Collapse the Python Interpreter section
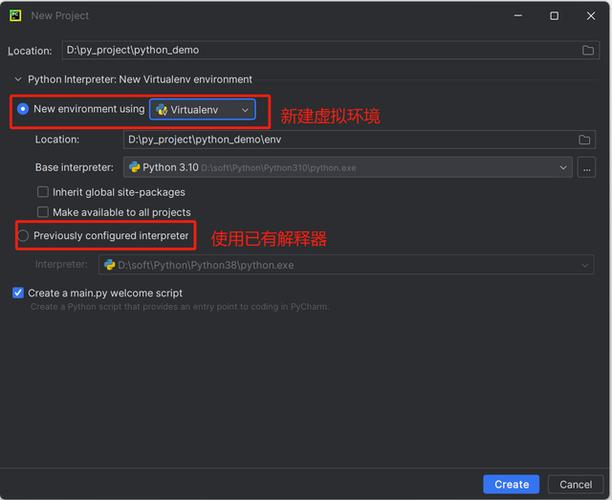The image size is (612, 500). tap(18, 79)
